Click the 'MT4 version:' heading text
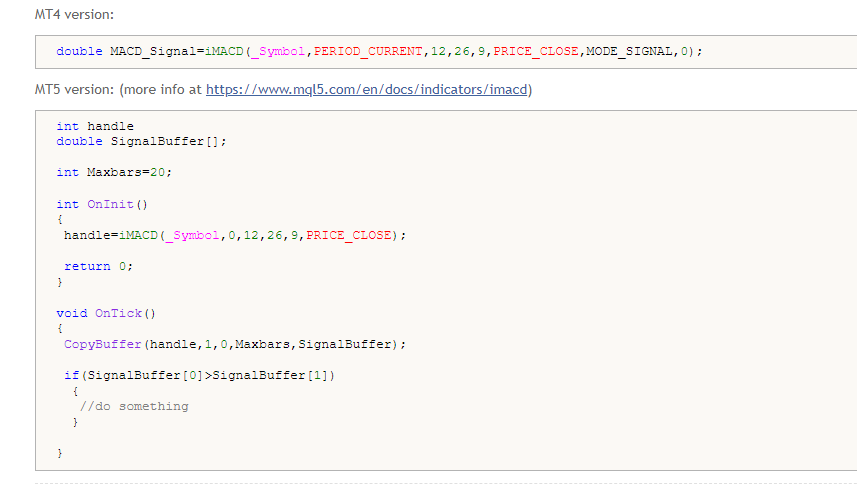857x488 pixels. (74, 15)
